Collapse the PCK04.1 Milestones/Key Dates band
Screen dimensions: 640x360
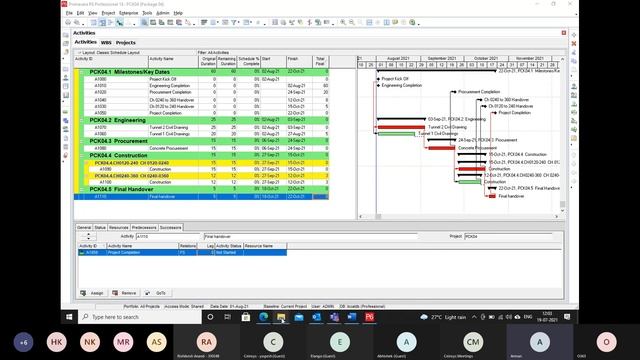[x=82, y=72]
